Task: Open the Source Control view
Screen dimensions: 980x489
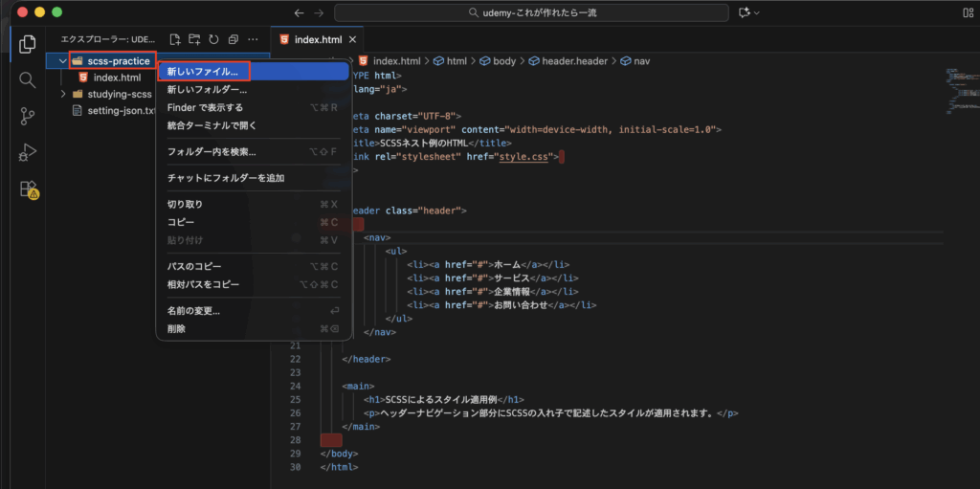Action: point(28,116)
